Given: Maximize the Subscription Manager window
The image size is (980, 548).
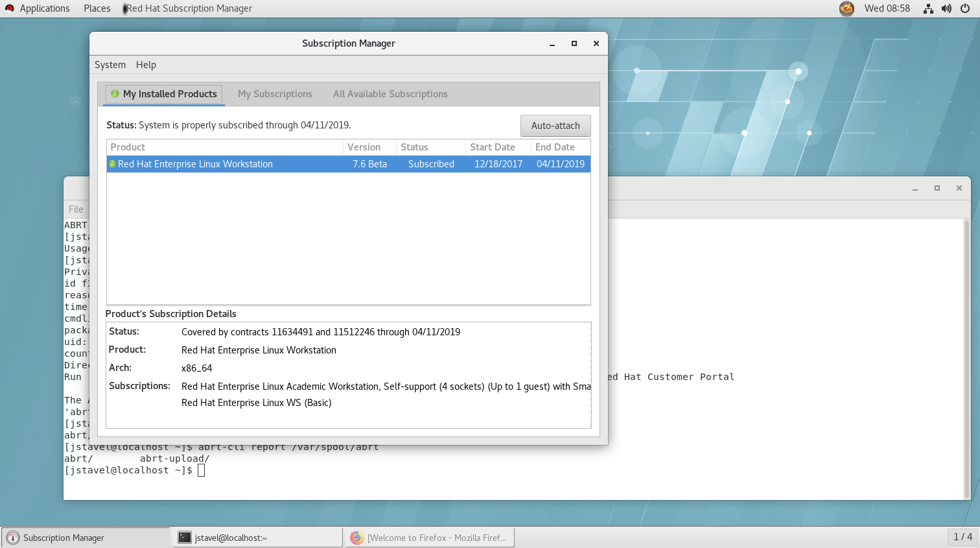Looking at the screenshot, I should click(574, 43).
